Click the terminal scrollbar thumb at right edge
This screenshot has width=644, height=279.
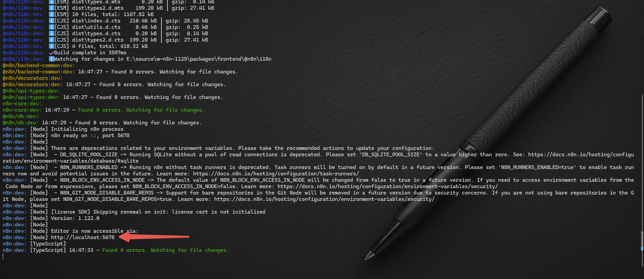(642, 241)
